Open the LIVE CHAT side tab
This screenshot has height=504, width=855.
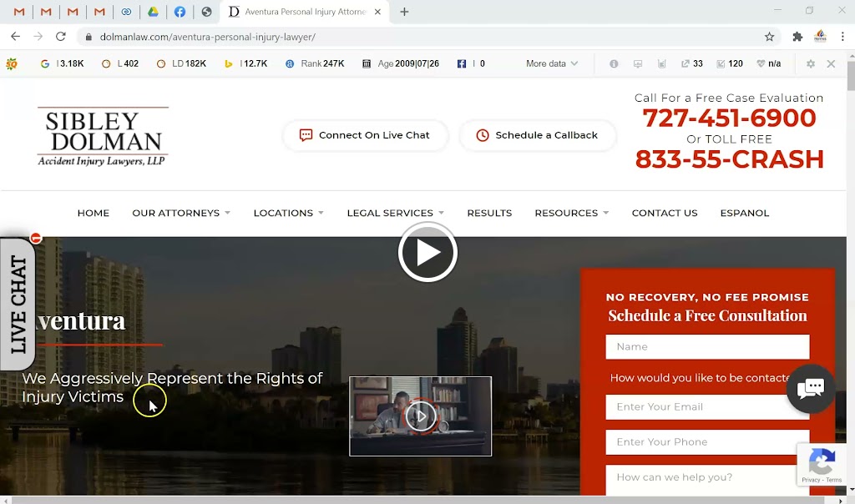[18, 304]
